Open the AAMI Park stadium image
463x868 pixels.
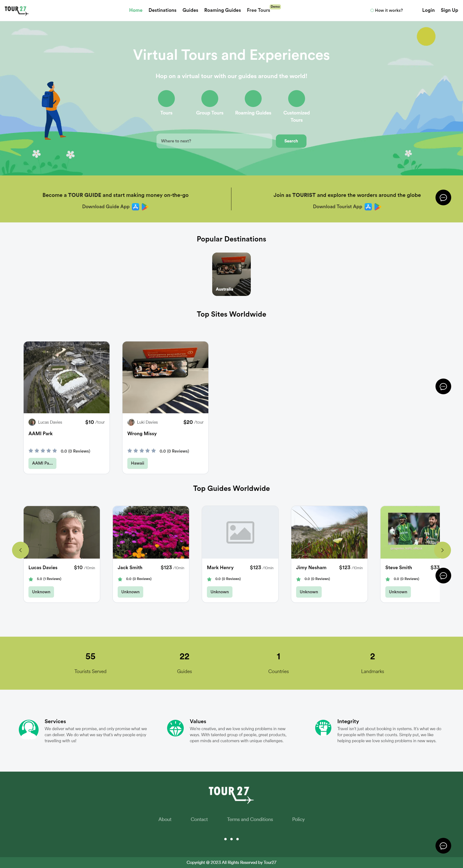click(x=66, y=377)
